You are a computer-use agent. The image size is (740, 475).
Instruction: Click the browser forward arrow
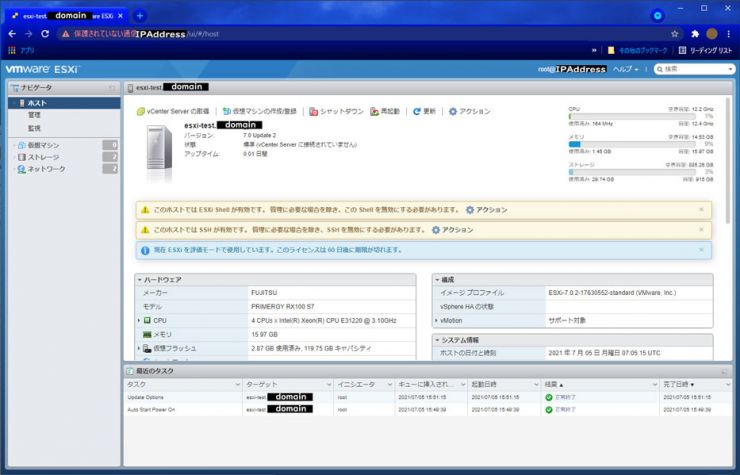coord(28,34)
